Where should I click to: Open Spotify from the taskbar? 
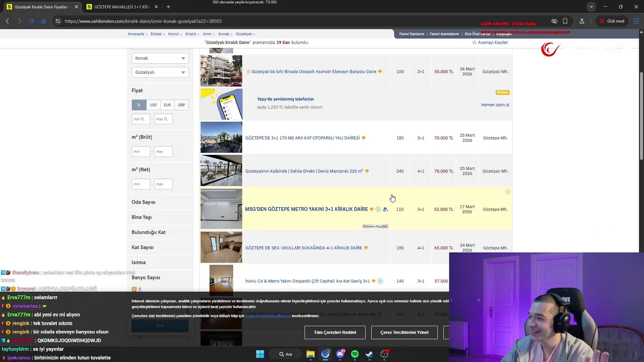point(355,354)
